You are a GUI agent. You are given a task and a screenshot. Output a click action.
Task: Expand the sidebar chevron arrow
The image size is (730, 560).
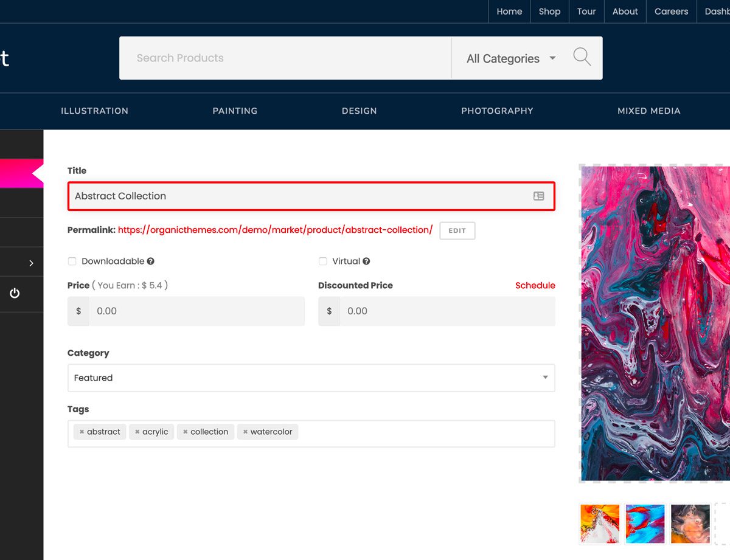tap(31, 263)
